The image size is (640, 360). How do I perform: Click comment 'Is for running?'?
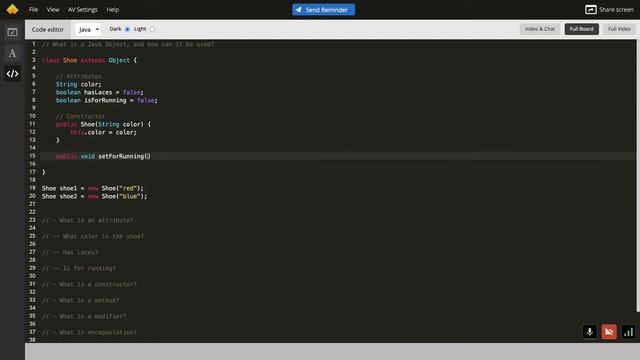coord(79,268)
